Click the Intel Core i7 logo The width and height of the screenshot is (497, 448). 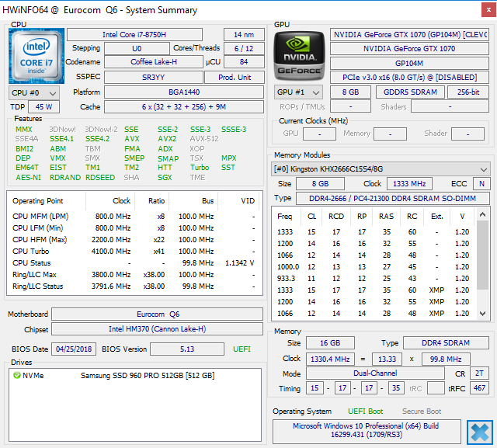[36, 56]
